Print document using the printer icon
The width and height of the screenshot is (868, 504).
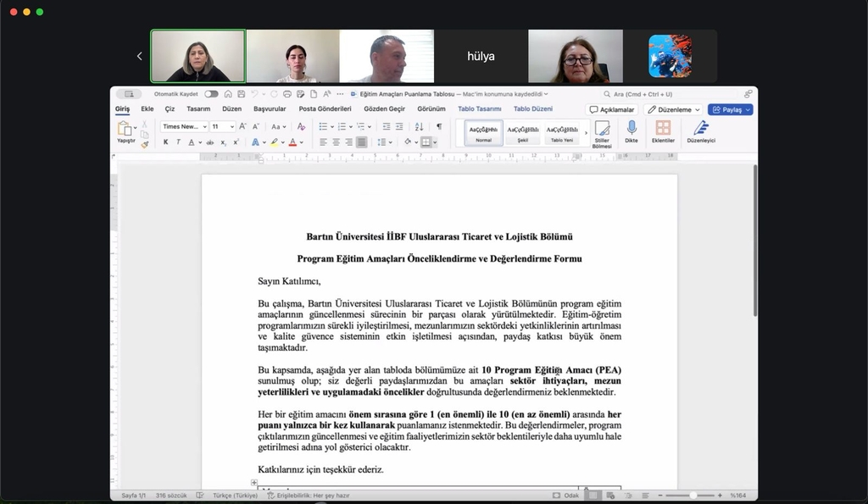click(x=287, y=94)
